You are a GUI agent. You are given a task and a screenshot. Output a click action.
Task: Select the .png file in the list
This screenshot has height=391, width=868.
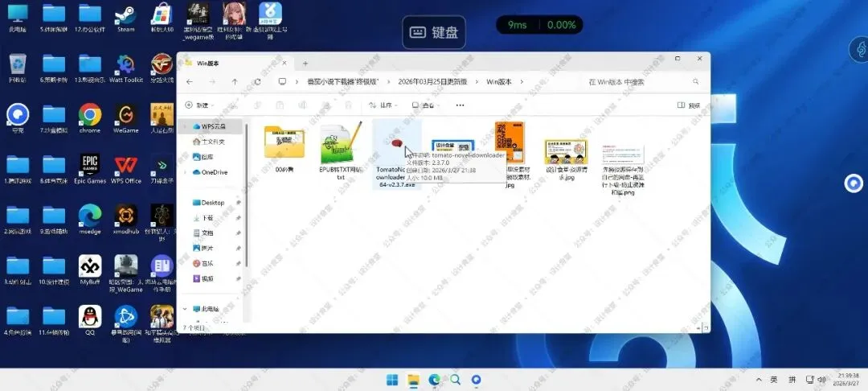[622, 169]
